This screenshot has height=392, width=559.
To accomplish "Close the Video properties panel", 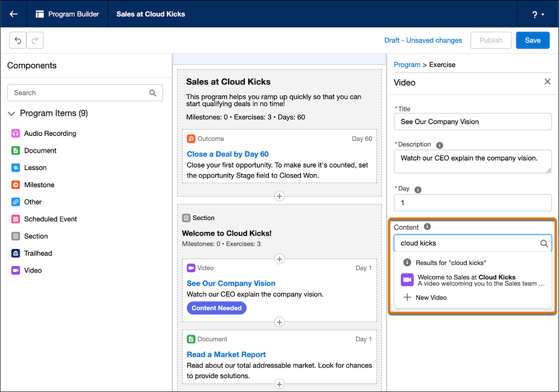I will [x=547, y=82].
